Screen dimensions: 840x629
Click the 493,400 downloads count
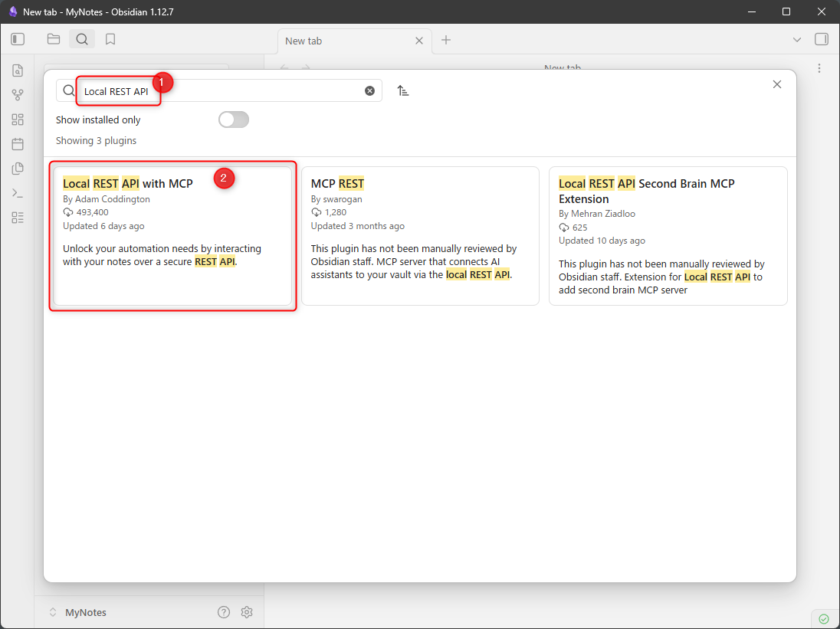[86, 212]
